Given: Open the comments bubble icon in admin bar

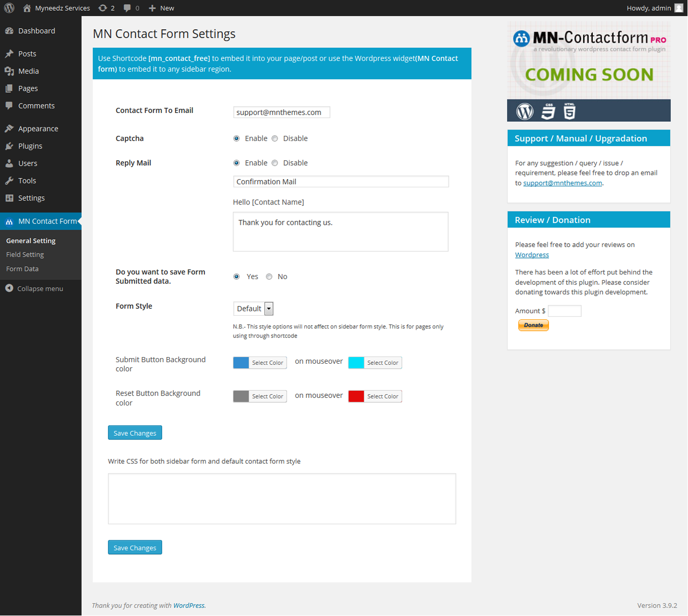Looking at the screenshot, I should pyautogui.click(x=127, y=8).
